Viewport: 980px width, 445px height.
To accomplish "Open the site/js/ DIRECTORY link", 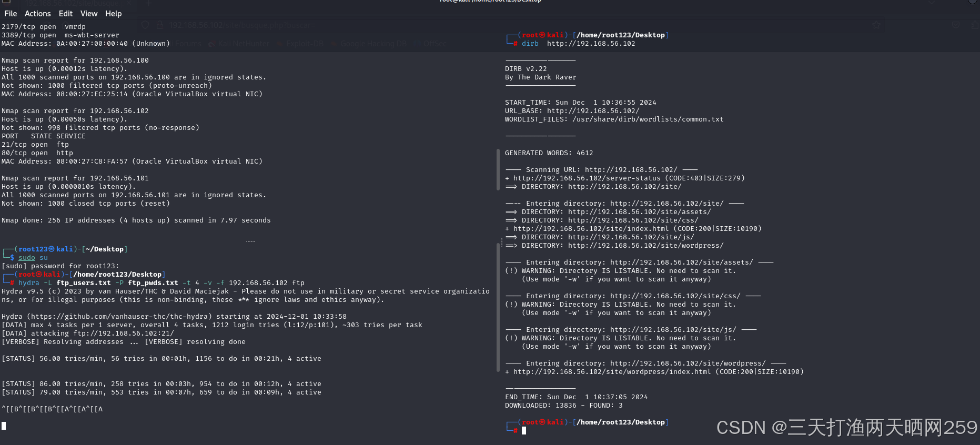I will (631, 237).
